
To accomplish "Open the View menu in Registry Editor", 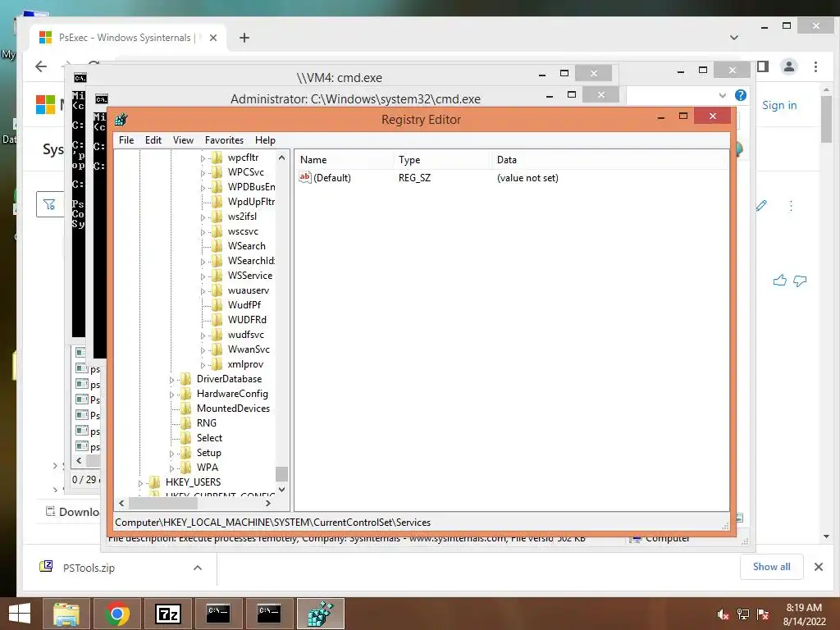I will point(183,139).
